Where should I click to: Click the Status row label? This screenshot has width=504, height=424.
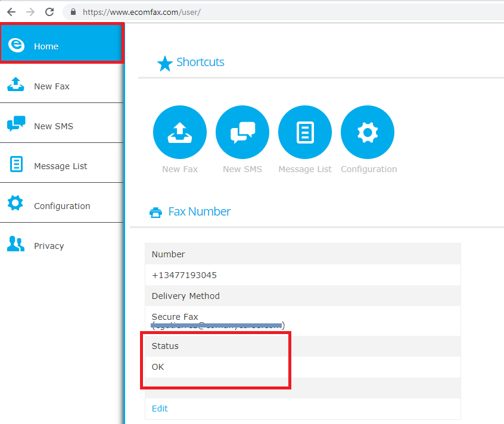click(165, 346)
